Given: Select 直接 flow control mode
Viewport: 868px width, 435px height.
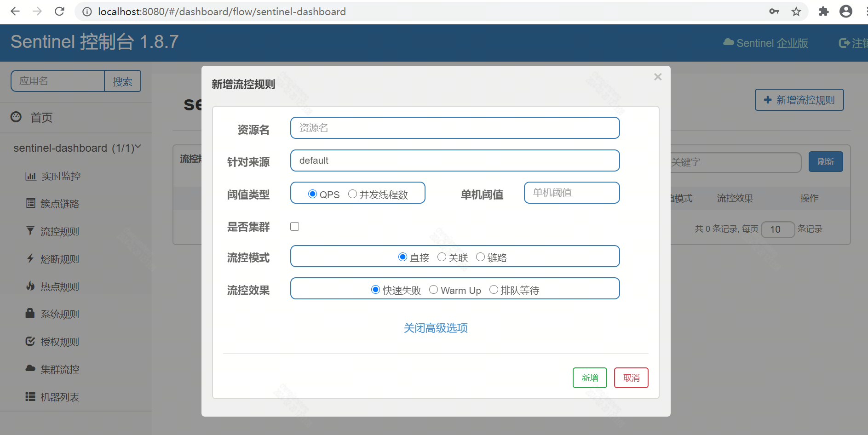Looking at the screenshot, I should [402, 257].
